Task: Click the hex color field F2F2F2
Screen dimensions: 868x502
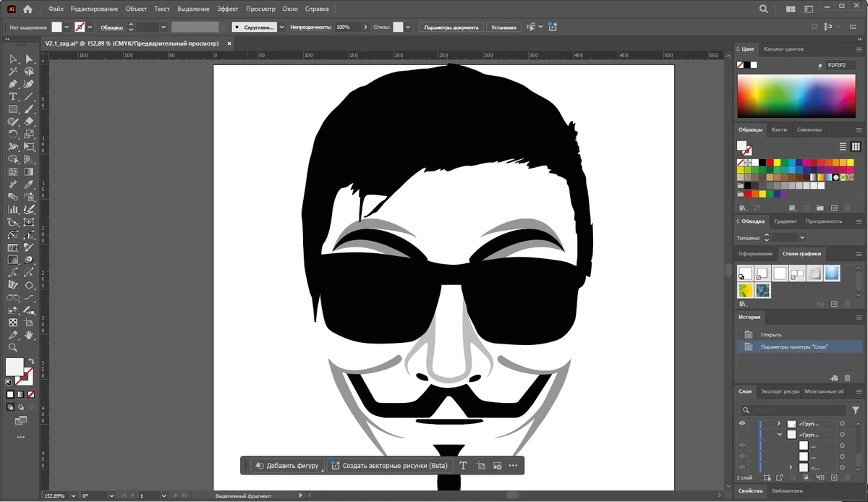Action: tap(841, 64)
